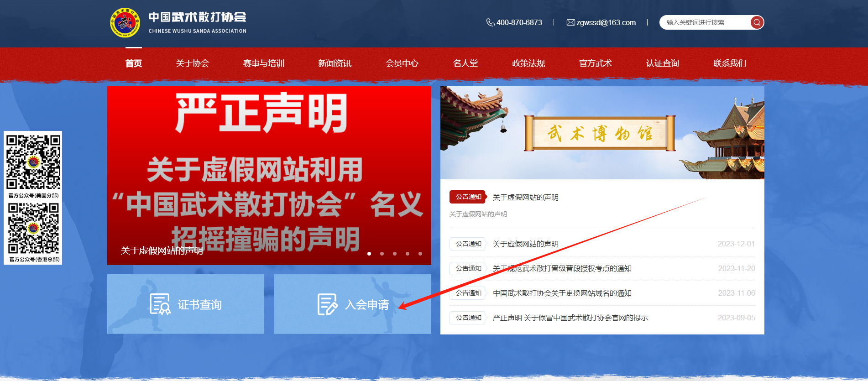Click the Chinese Wushu Sanda Association logo
Viewport: 868px width, 381px height.
point(125,22)
